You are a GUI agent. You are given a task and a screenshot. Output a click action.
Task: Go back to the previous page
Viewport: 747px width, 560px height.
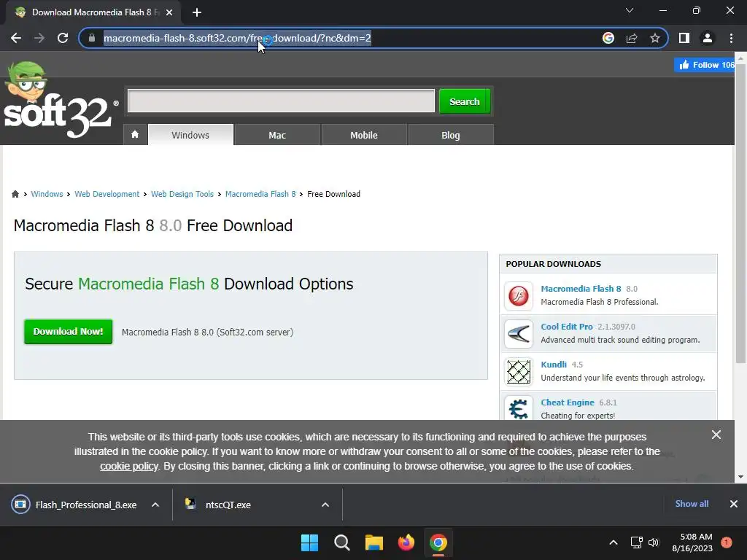[x=16, y=38]
